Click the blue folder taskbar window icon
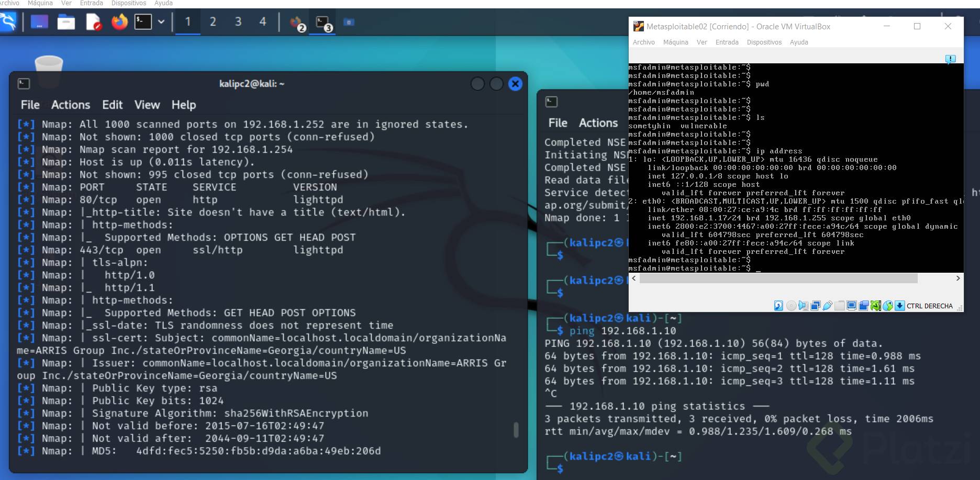This screenshot has width=980, height=480. 349,22
